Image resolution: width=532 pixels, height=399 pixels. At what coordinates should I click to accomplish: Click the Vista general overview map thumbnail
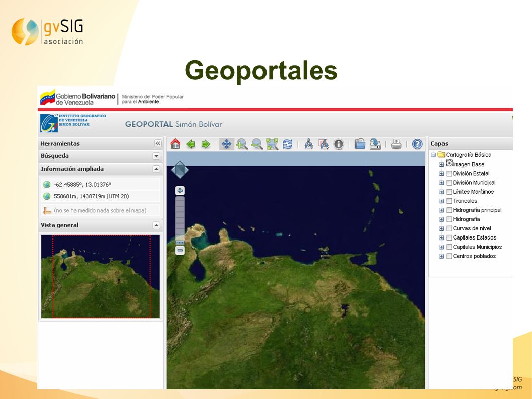[x=101, y=277]
